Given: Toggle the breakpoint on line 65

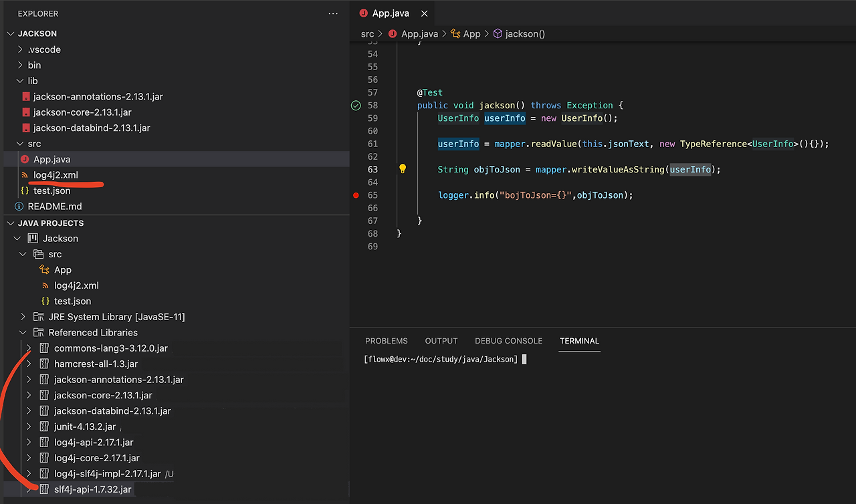Looking at the screenshot, I should pos(355,195).
